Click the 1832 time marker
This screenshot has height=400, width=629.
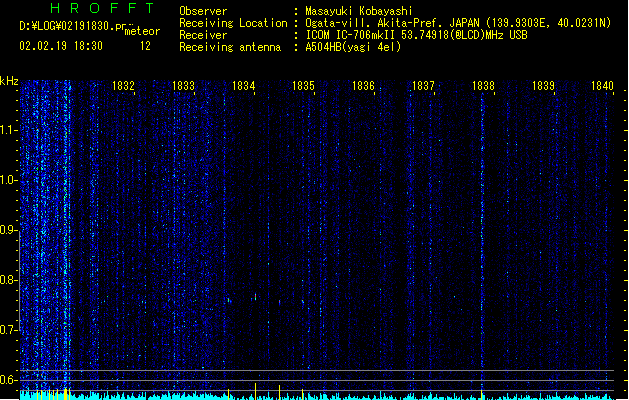coord(123,86)
